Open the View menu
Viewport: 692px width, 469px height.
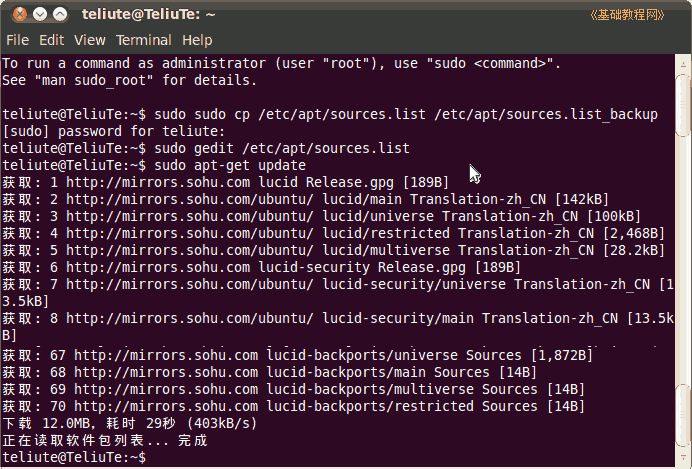tap(90, 40)
